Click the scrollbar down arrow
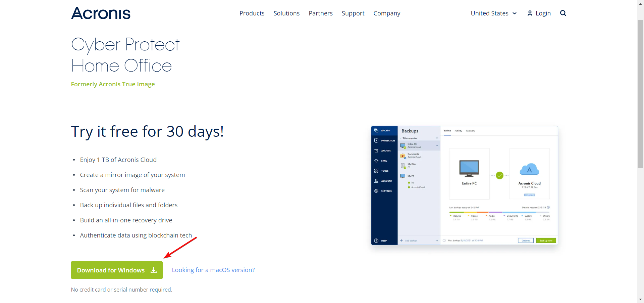Screen dimensions: 644x303 [x=640, y=299]
